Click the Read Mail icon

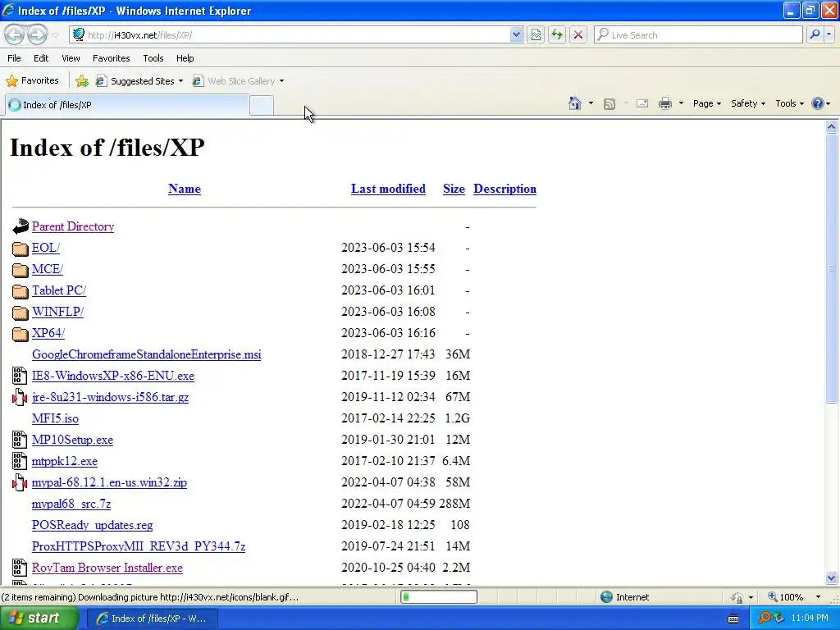(x=642, y=103)
